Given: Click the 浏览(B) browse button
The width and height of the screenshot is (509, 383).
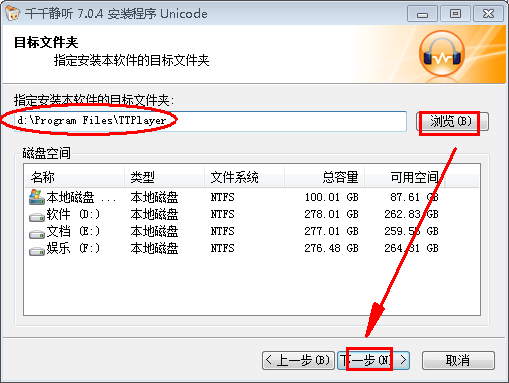Looking at the screenshot, I should pyautogui.click(x=452, y=121).
